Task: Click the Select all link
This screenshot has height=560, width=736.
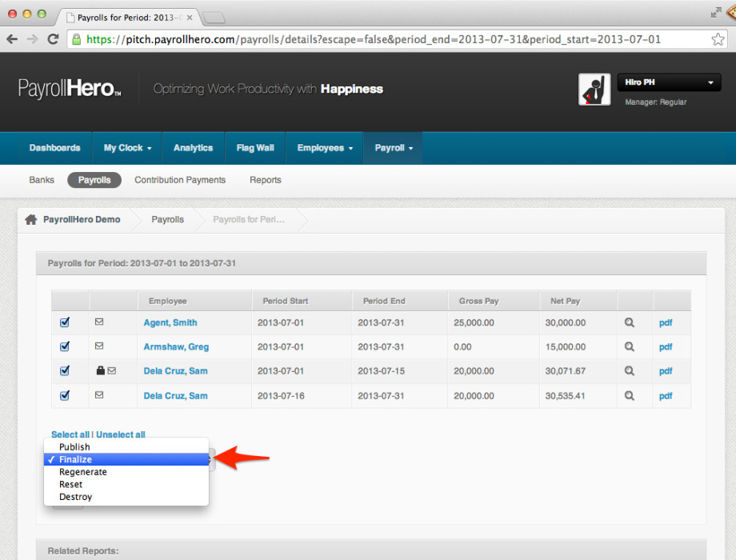Action: [x=70, y=434]
